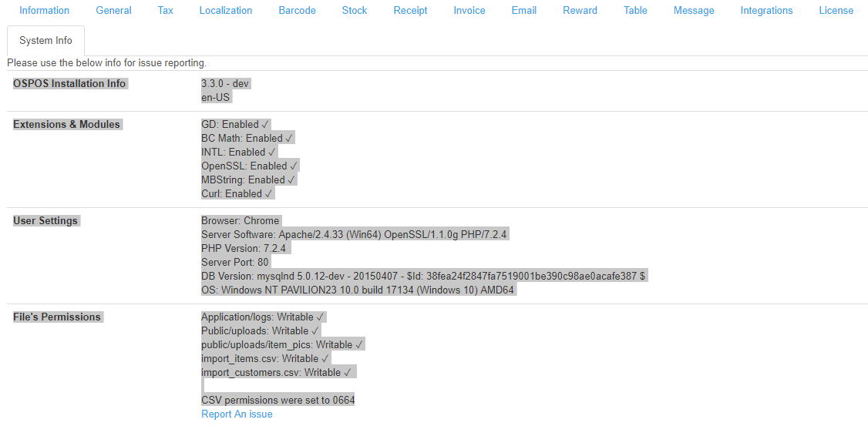
Task: Click the INTL: Enabled line
Action: click(239, 153)
